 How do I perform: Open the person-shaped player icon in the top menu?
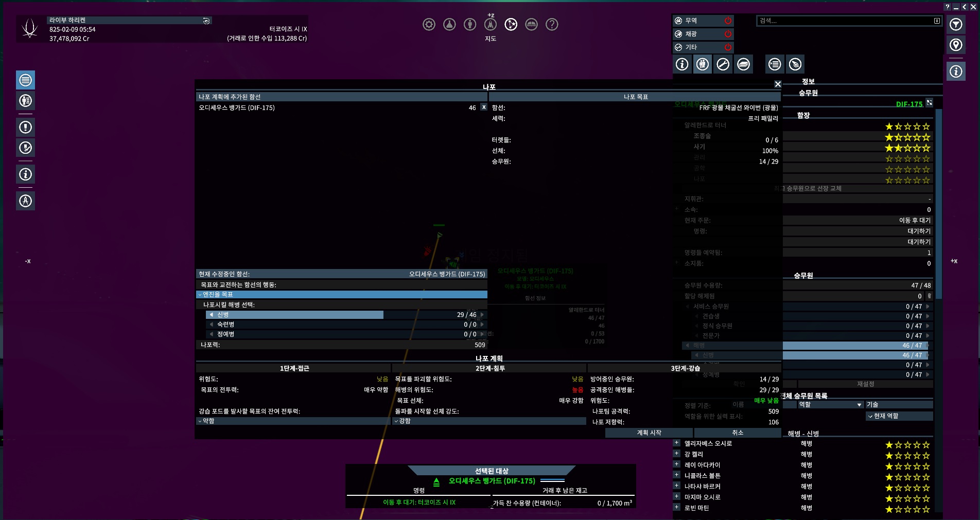[470, 24]
